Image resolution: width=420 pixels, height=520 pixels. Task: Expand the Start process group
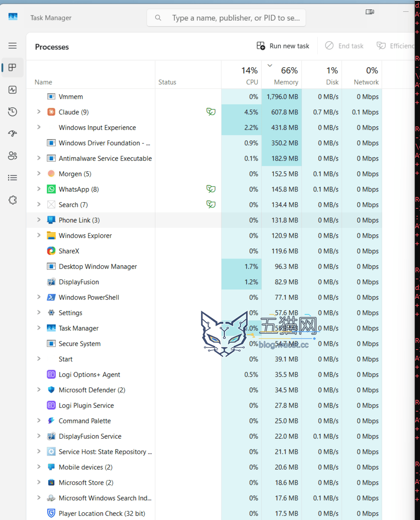(x=39, y=359)
